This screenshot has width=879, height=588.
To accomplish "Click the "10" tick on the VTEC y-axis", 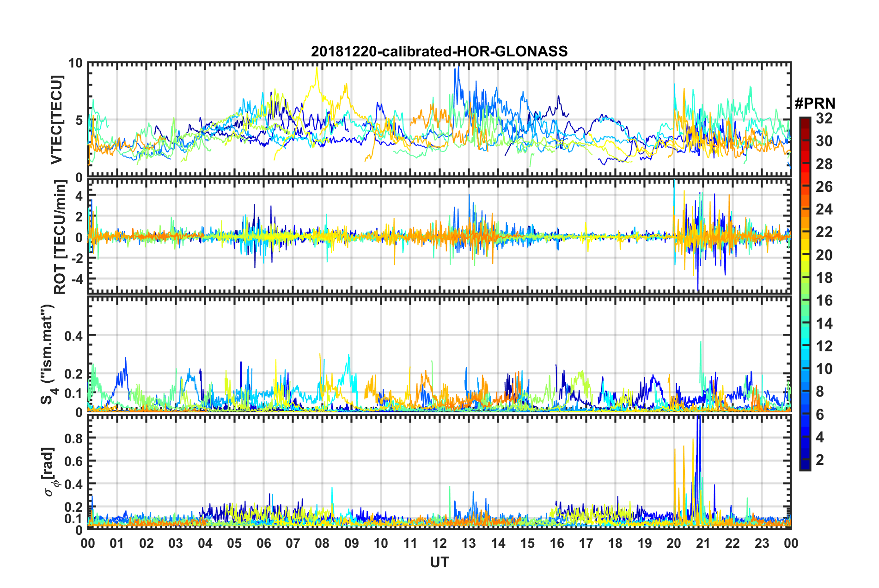I will tap(75, 63).
